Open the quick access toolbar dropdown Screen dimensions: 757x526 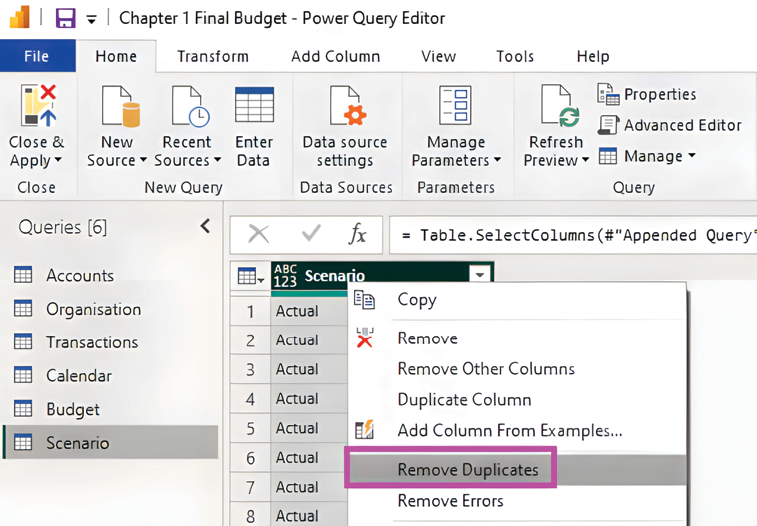coord(91,19)
